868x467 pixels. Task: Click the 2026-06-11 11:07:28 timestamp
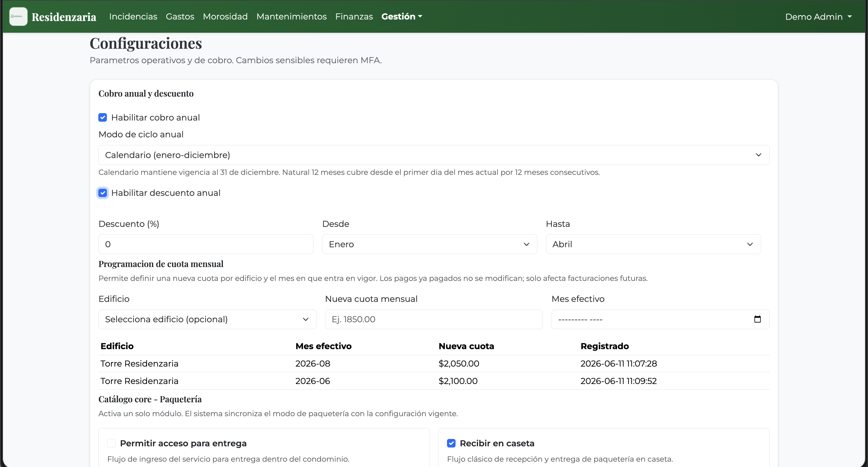[x=619, y=364]
